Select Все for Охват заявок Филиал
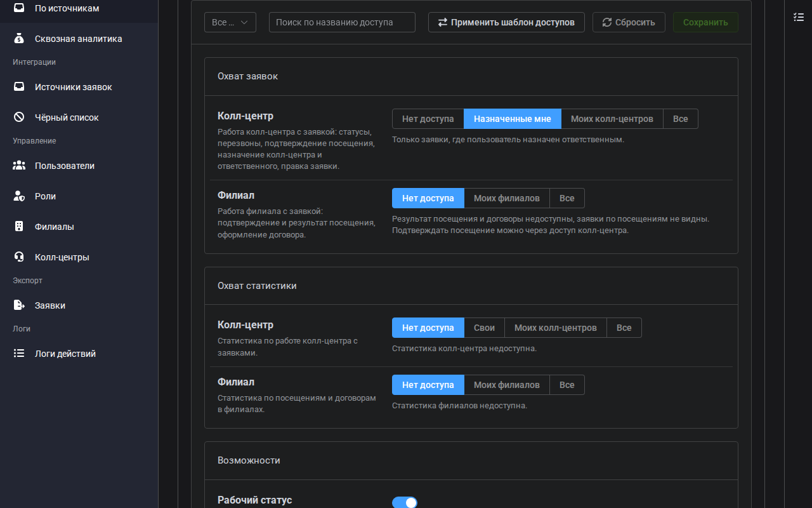 coord(567,198)
